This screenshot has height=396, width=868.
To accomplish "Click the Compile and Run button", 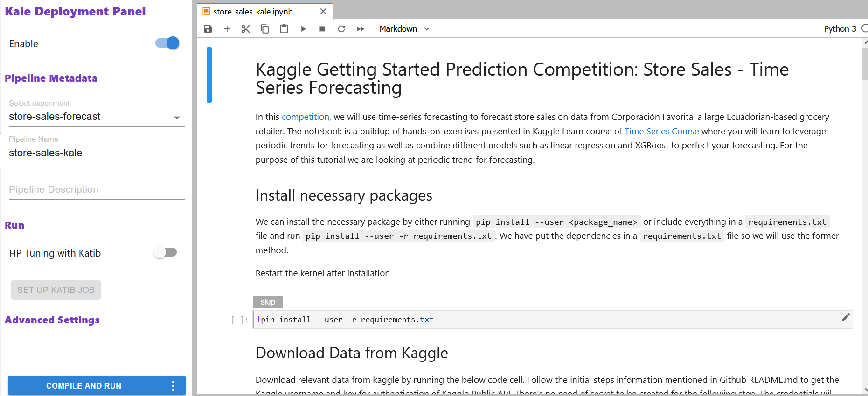I will click(84, 386).
